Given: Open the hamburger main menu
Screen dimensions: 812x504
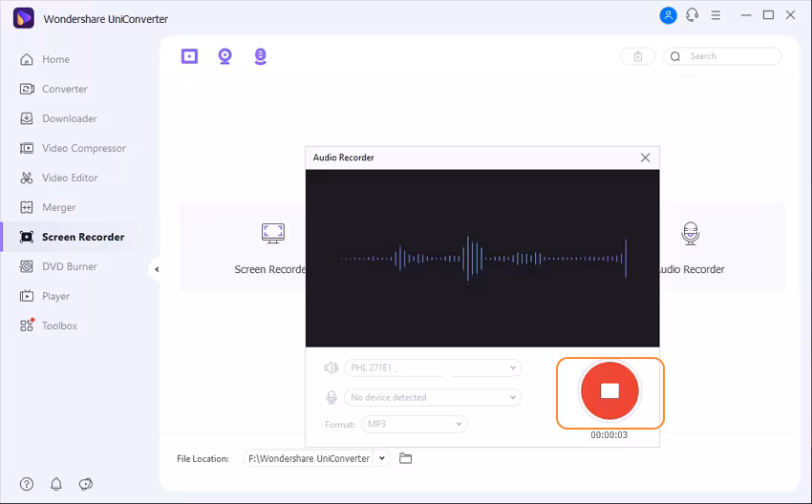Looking at the screenshot, I should 716,15.
